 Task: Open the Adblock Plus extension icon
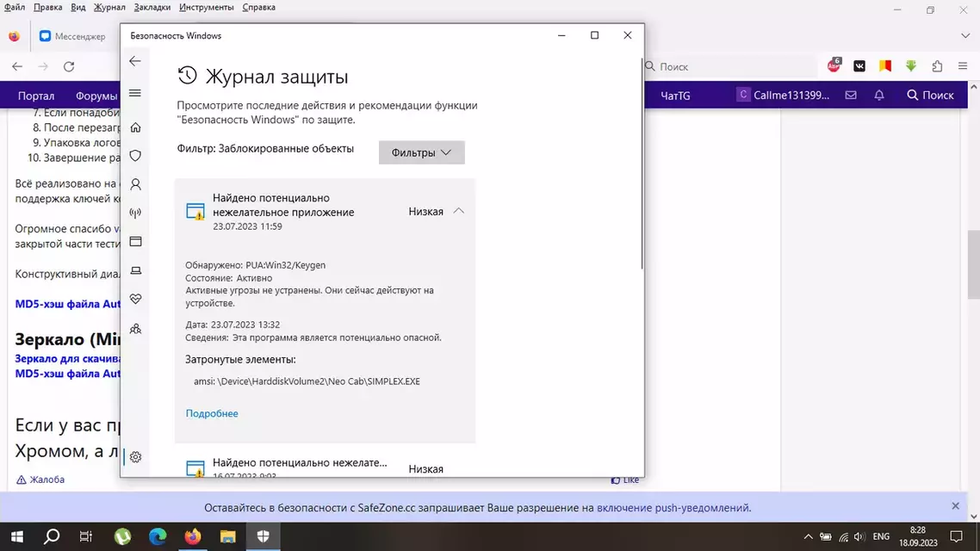tap(834, 65)
